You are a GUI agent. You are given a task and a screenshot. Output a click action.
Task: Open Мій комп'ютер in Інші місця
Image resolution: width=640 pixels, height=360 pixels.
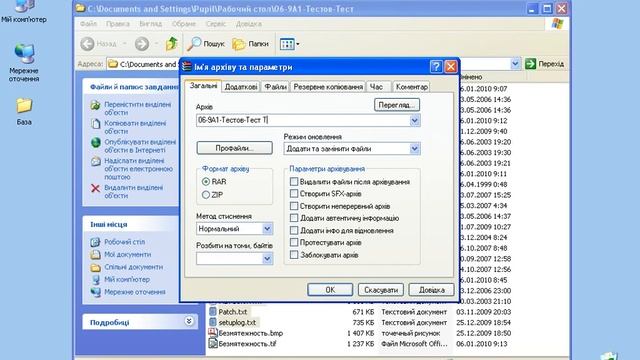click(127, 280)
